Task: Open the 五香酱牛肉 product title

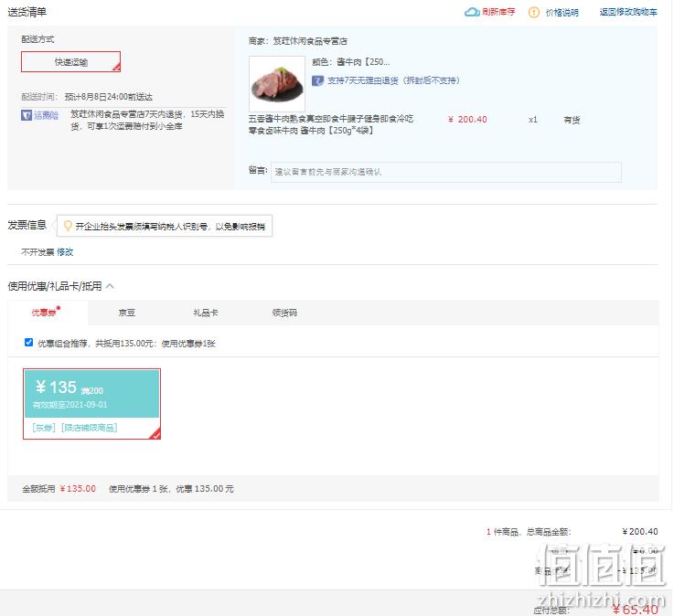Action: point(330,124)
